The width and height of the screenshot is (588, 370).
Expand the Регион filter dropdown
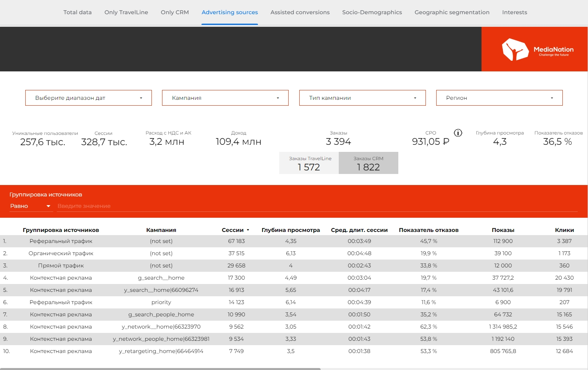[x=499, y=98]
